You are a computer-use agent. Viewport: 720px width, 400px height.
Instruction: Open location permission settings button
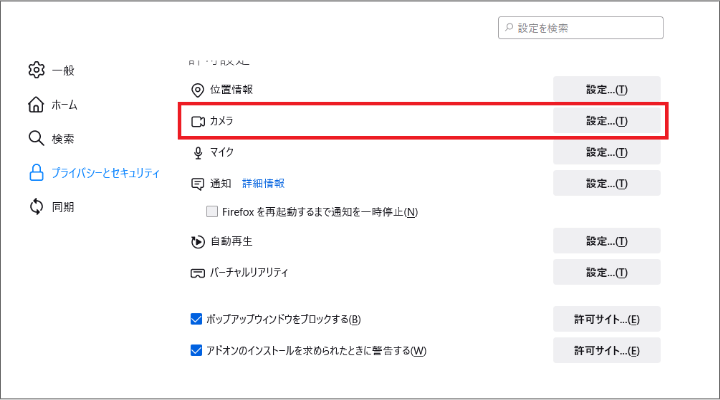click(607, 89)
